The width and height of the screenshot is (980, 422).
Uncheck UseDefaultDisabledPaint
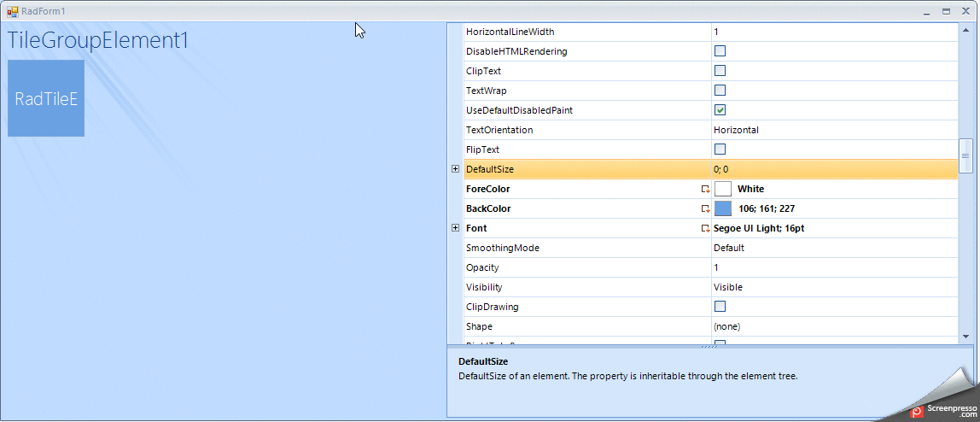(720, 110)
